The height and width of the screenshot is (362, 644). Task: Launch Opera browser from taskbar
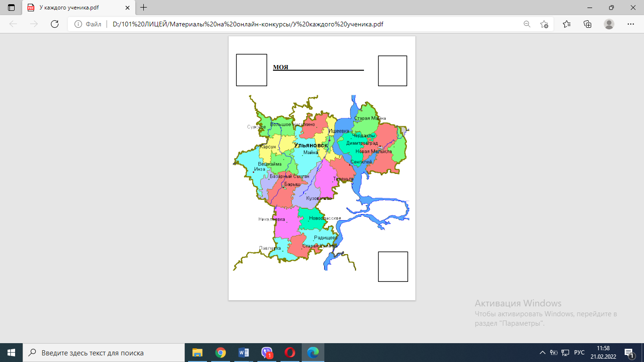(290, 353)
